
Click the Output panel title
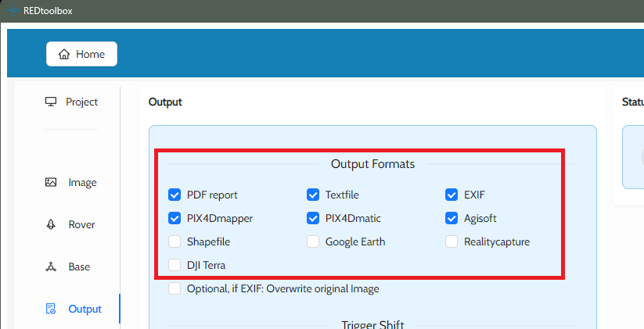[165, 102]
